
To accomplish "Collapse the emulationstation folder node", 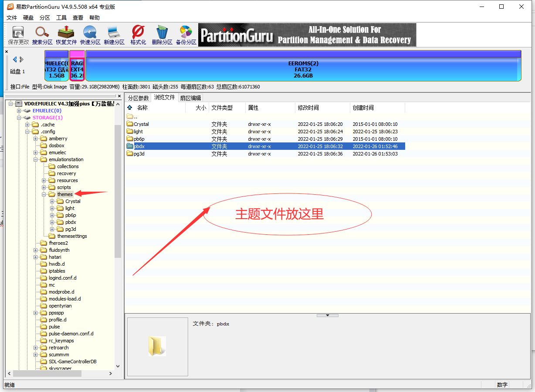I will tap(36, 159).
